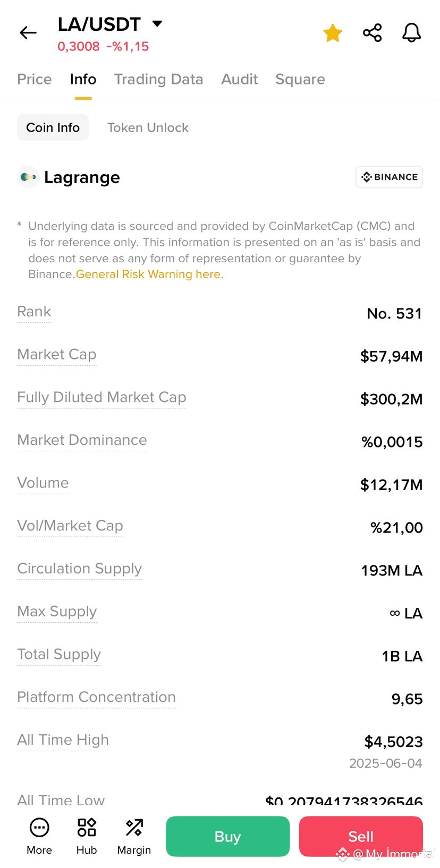The height and width of the screenshot is (868, 440).
Task: Expand the LA/USDT pair dropdown arrow
Action: [x=157, y=23]
